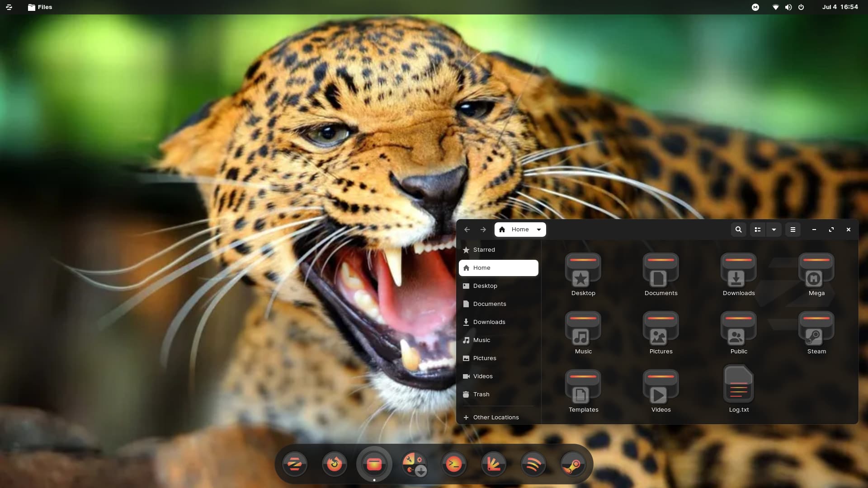Go back with the left arrow
Viewport: 868px width, 488px height.
click(x=467, y=230)
